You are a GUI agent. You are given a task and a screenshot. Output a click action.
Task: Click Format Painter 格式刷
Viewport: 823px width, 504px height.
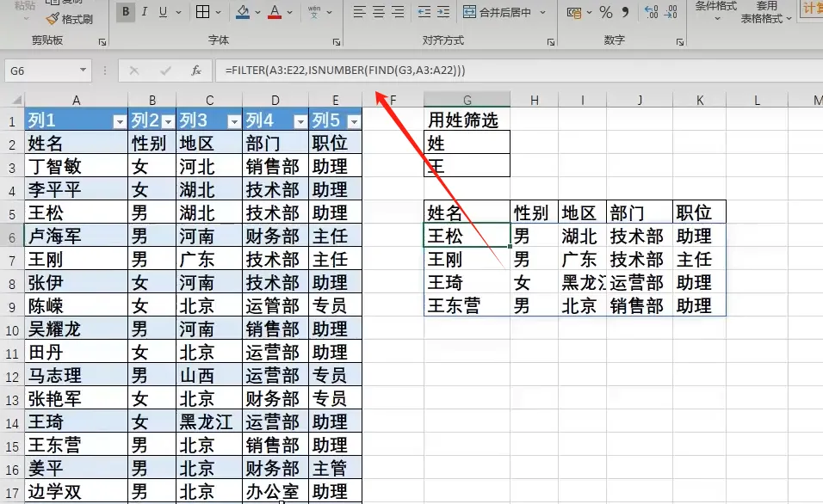coord(69,20)
